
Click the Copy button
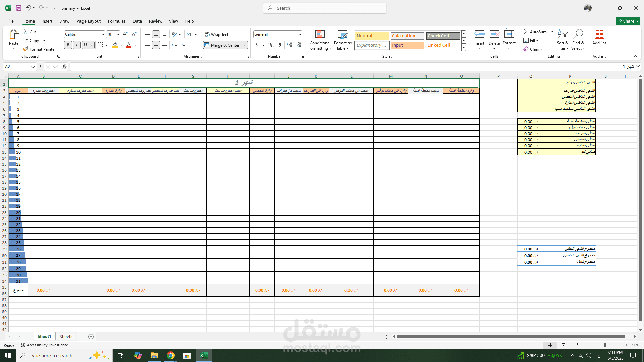(31, 40)
